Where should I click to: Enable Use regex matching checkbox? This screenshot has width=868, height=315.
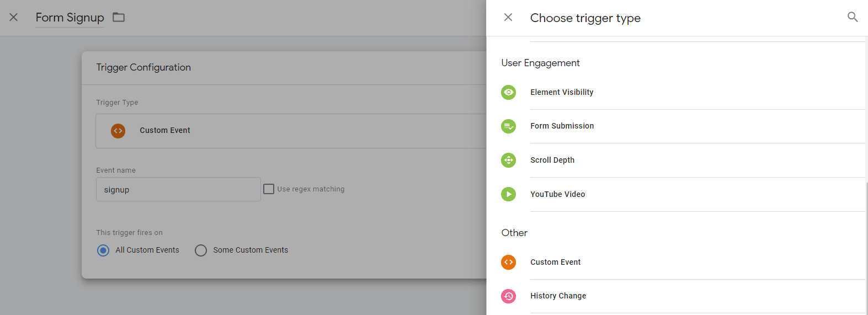pyautogui.click(x=269, y=189)
